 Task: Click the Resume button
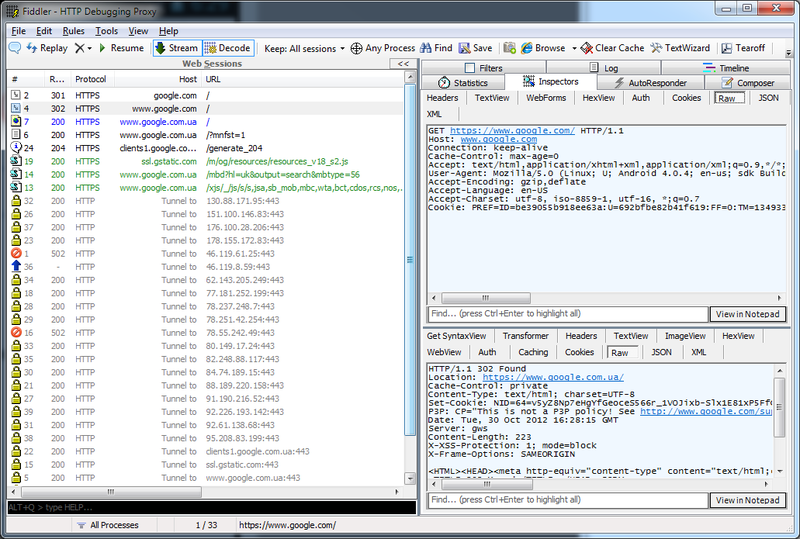point(121,48)
